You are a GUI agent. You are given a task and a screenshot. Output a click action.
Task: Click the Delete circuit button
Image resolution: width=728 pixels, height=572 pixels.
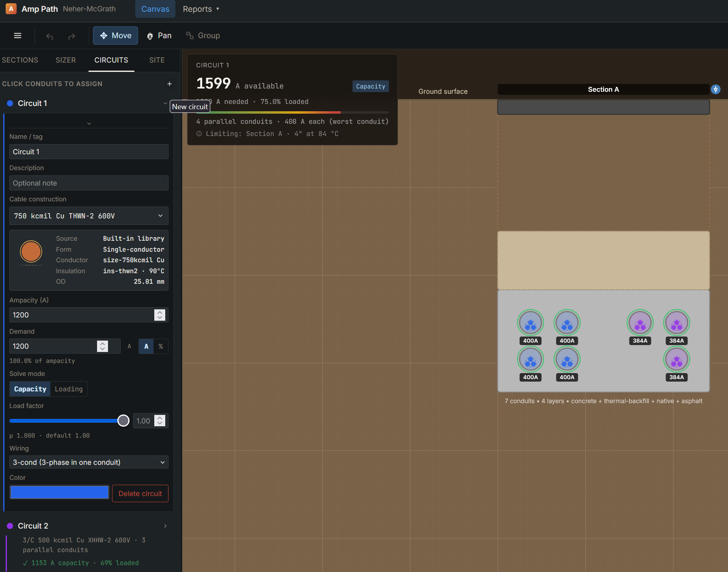140,494
